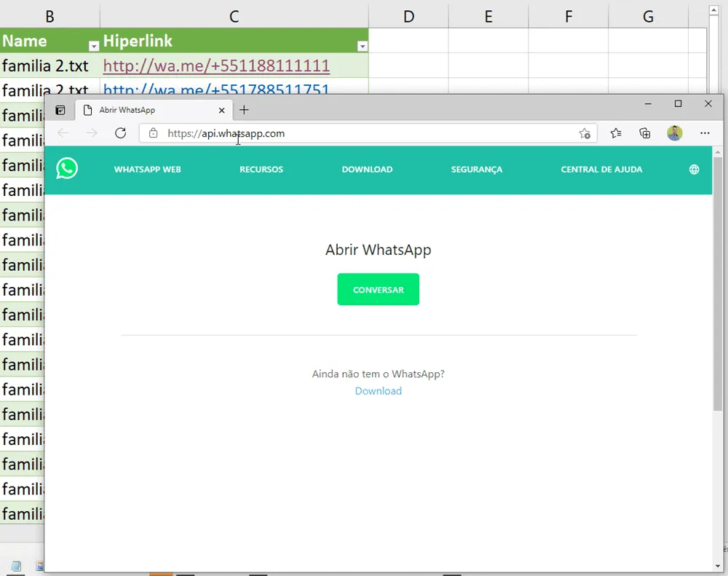Select column E header in Excel

(488, 17)
